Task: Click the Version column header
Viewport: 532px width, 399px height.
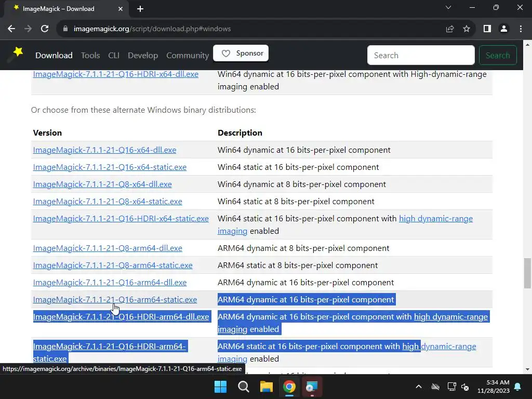Action: click(x=47, y=132)
